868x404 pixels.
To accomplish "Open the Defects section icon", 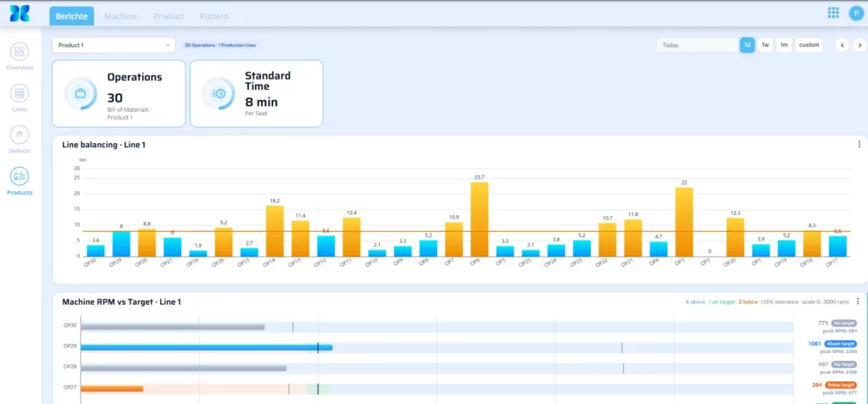I will click(20, 135).
